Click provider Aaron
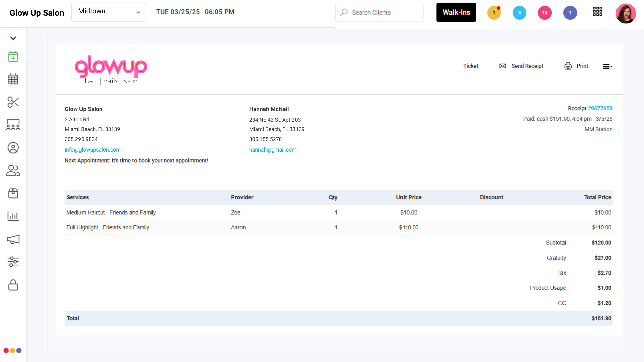Screen dimensions: 644x362 tap(238, 227)
